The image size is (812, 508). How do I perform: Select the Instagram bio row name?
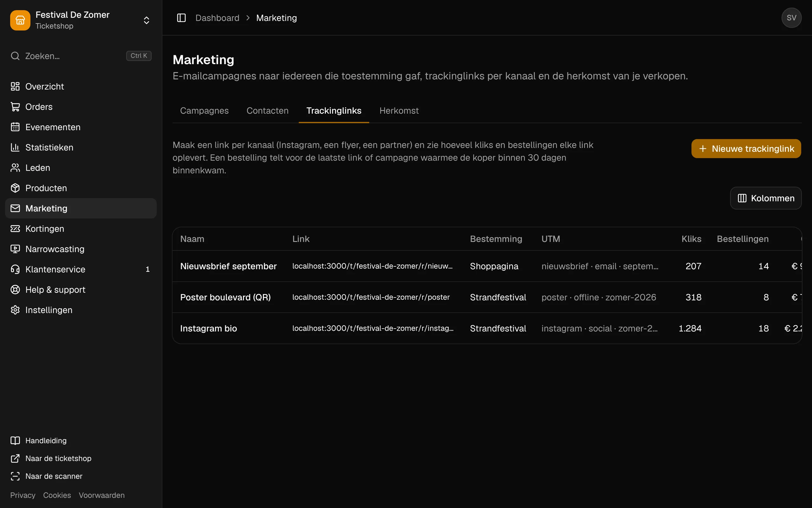tap(208, 328)
